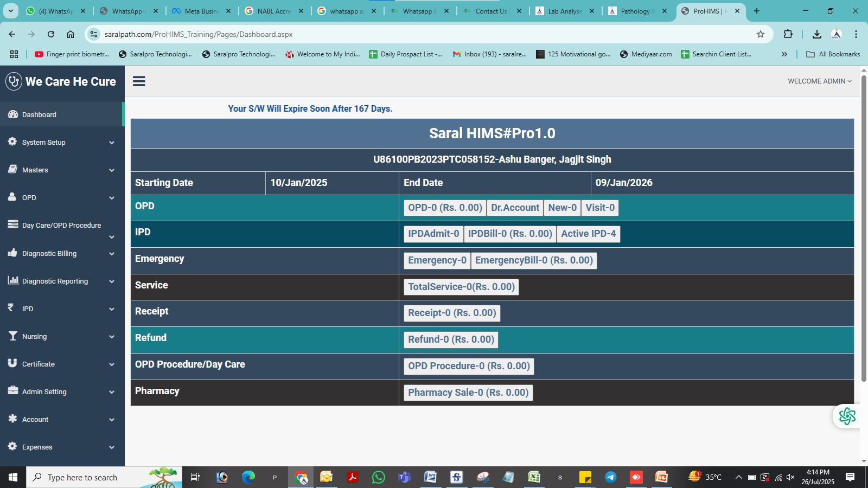Click the Admin Setting briefcase icon
This screenshot has height=488, width=868.
tap(13, 390)
